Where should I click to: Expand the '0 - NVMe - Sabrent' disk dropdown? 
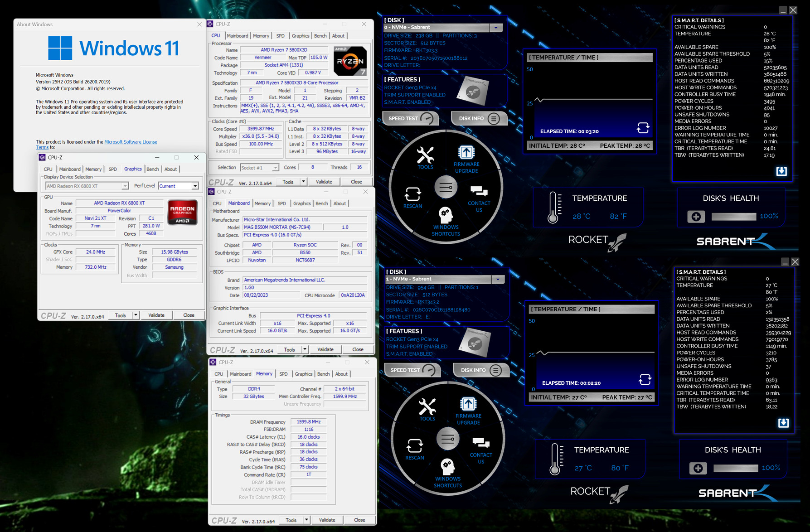[x=496, y=28]
